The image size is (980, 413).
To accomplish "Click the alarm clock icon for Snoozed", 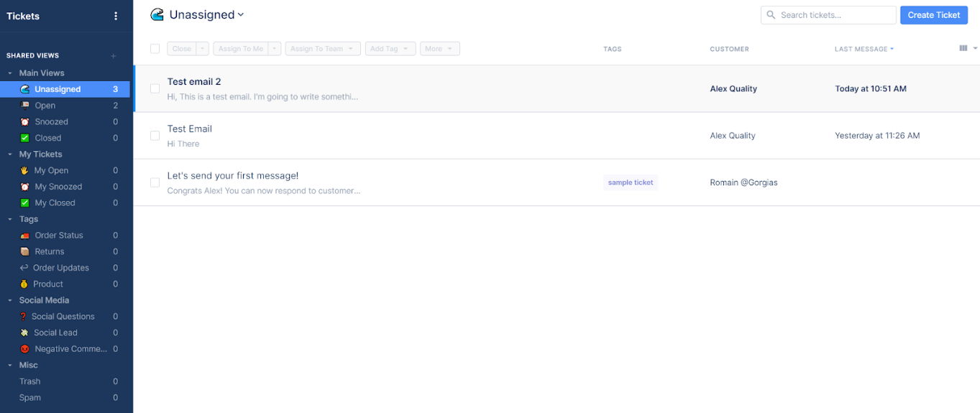I will pos(25,122).
